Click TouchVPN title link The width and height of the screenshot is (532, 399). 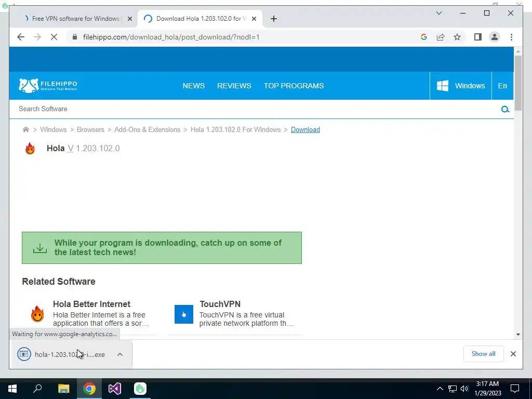220,304
